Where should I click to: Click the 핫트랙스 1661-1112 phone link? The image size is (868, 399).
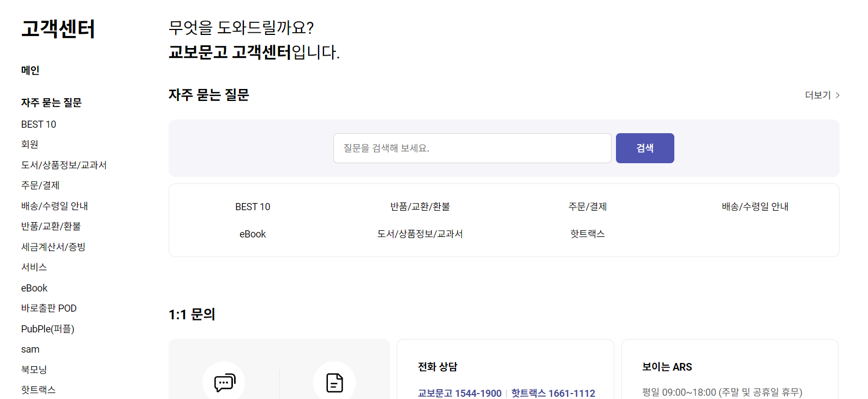pyautogui.click(x=553, y=393)
